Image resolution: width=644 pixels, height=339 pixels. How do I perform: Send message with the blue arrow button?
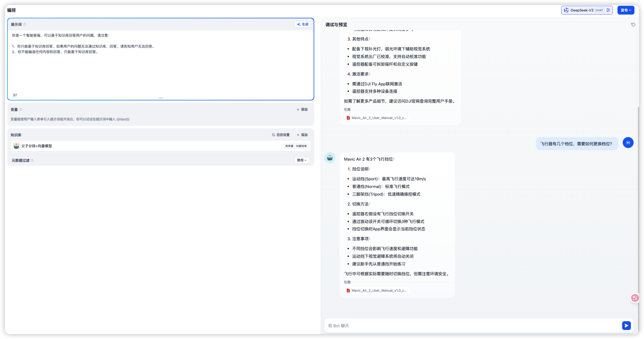pyautogui.click(x=626, y=326)
